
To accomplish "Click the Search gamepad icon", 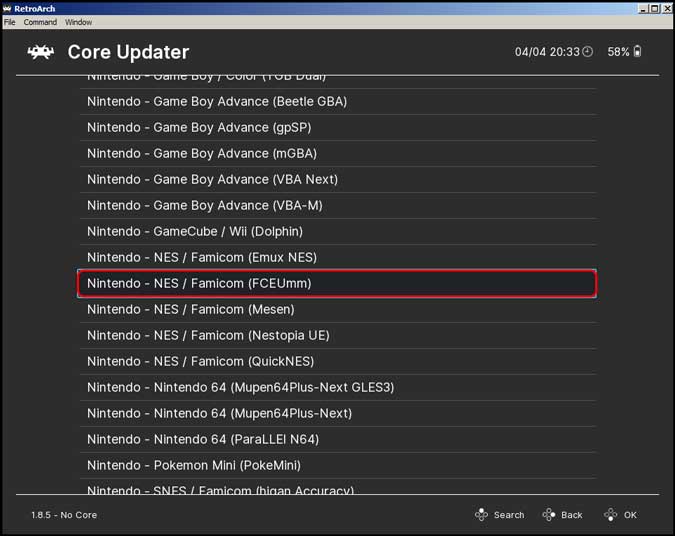I will pyautogui.click(x=481, y=514).
